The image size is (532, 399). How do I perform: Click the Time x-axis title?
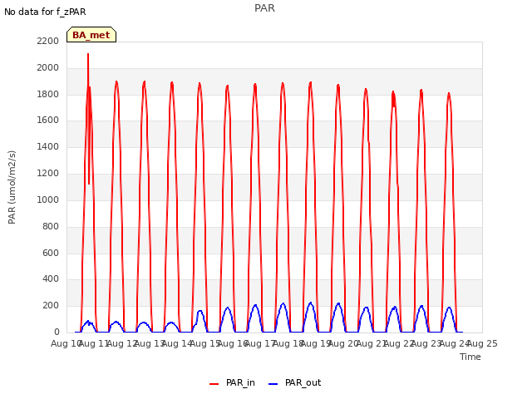tap(470, 357)
